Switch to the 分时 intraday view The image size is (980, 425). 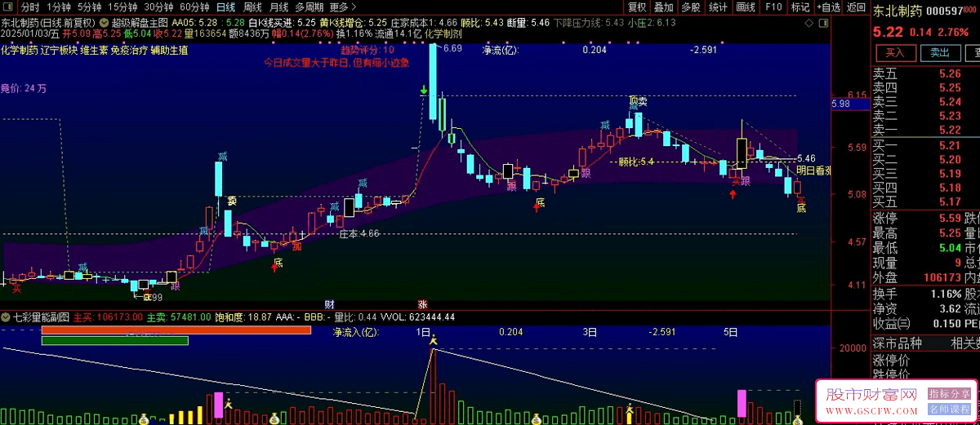pos(30,7)
